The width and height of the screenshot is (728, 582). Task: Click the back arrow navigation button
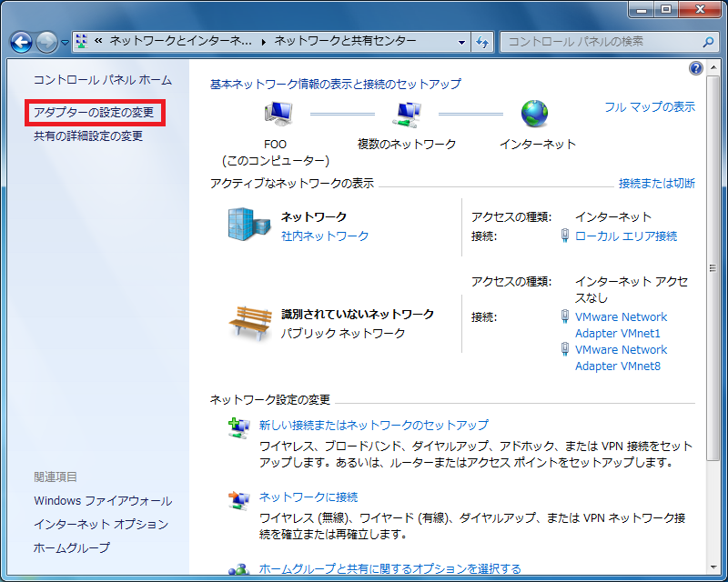22,42
